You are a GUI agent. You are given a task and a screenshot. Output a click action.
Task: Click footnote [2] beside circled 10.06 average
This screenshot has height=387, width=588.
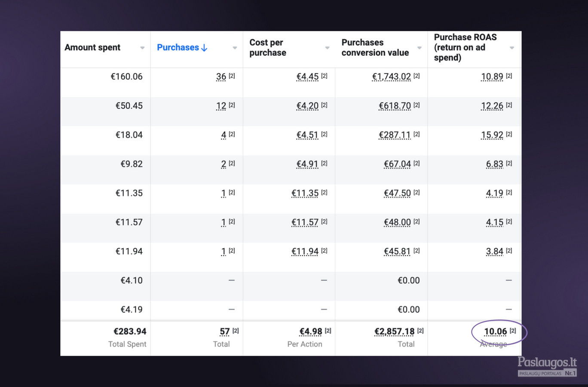513,331
